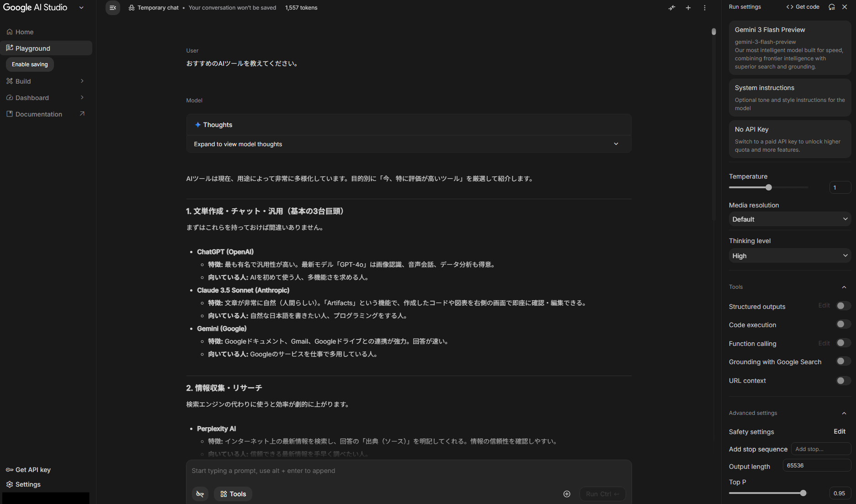Open Dashboard in the sidebar
Image resolution: width=856 pixels, height=504 pixels.
coord(32,98)
